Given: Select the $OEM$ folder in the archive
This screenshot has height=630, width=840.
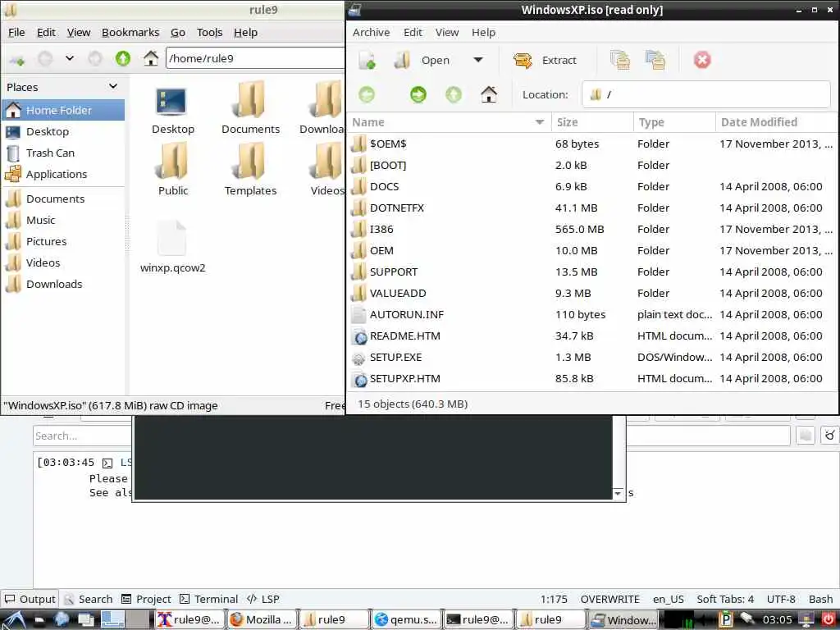Looking at the screenshot, I should point(592,144).
